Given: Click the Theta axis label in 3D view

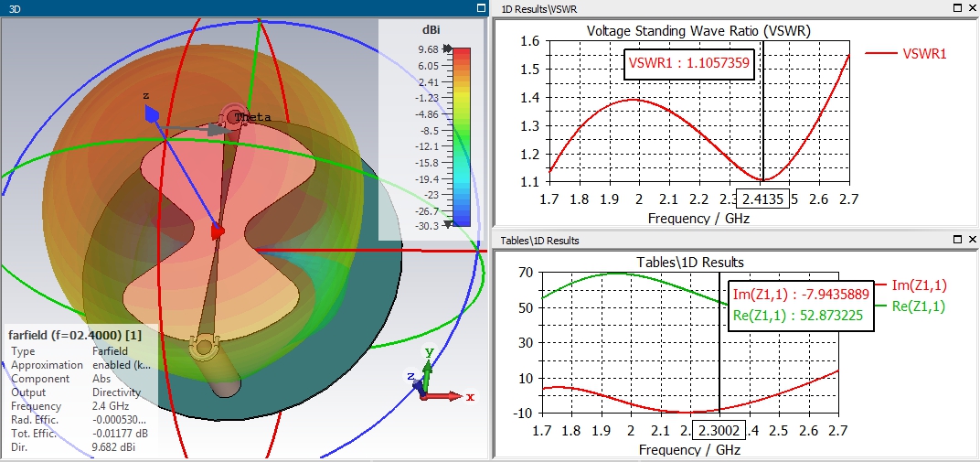Looking at the screenshot, I should point(253,117).
